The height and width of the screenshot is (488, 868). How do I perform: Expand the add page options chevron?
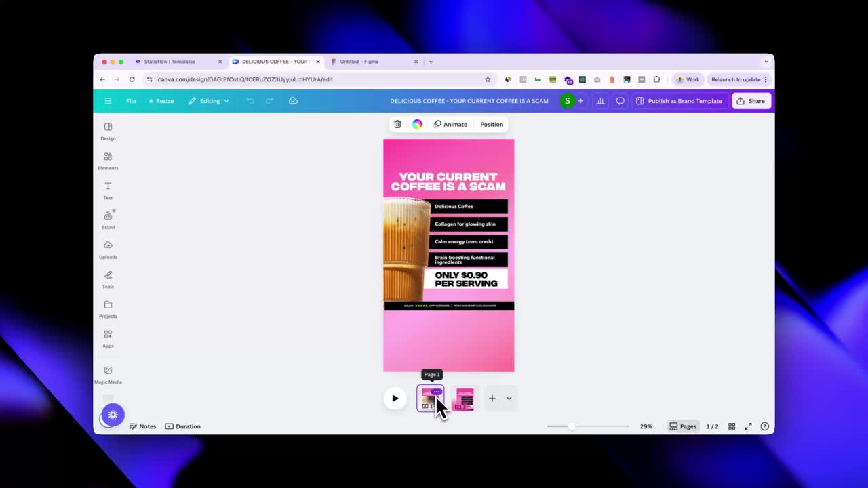(x=509, y=399)
